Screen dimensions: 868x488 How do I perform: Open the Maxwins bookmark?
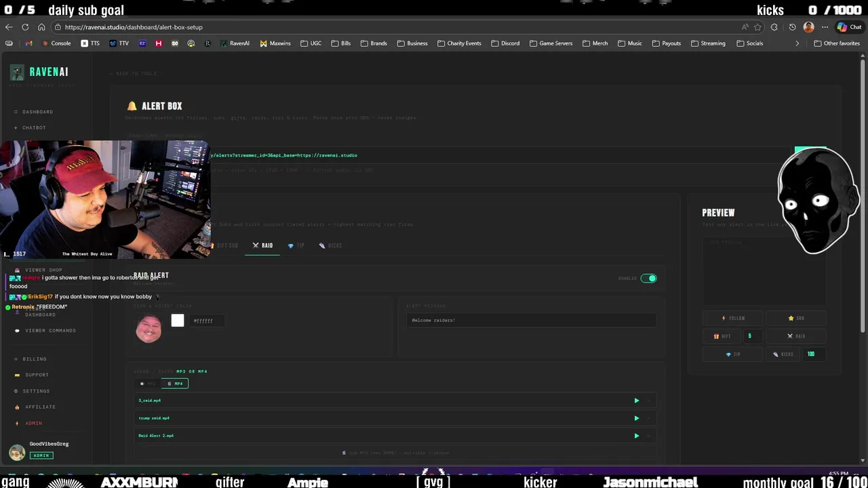275,43
